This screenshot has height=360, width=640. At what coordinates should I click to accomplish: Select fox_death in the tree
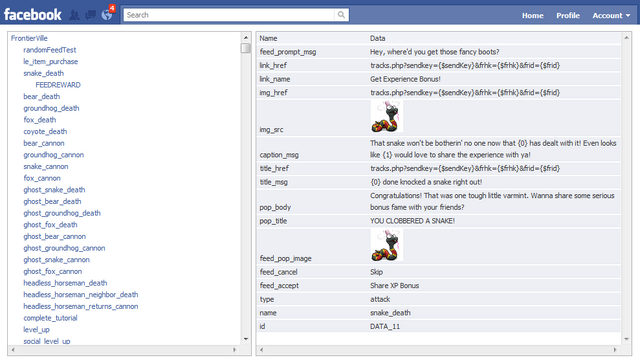click(40, 120)
